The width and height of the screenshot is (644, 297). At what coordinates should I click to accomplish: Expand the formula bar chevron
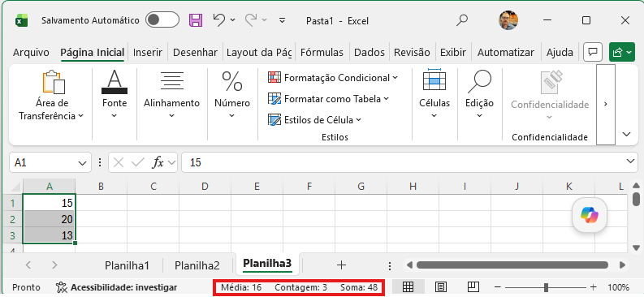631,161
